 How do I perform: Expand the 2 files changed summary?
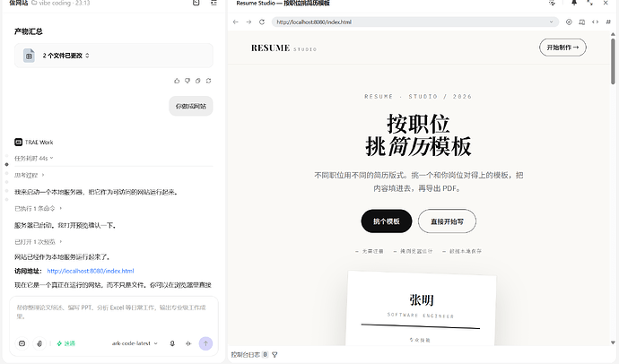click(x=114, y=56)
